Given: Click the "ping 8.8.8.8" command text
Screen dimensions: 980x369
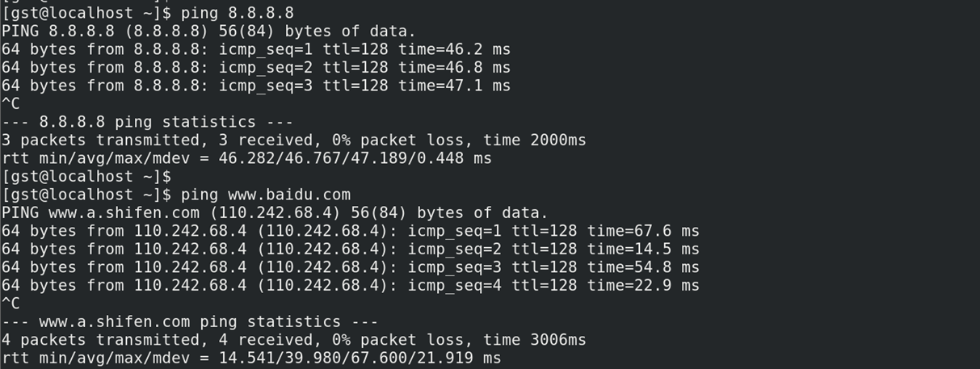Looking at the screenshot, I should click(237, 13).
